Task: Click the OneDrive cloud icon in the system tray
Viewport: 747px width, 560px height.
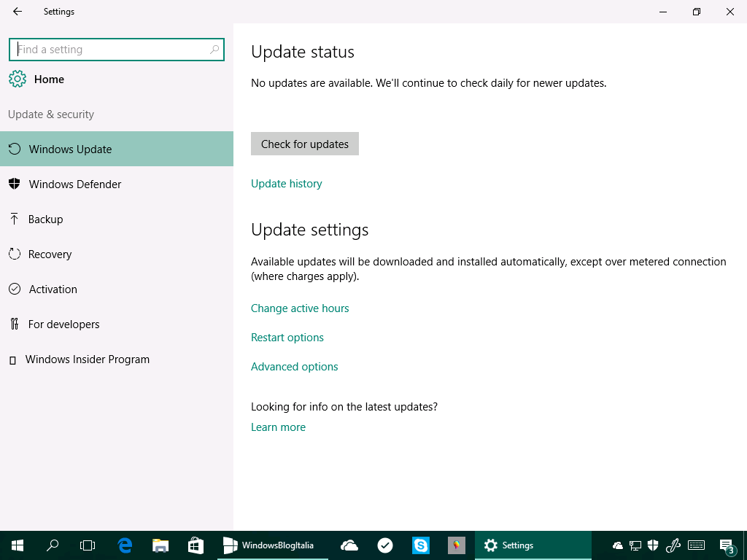Action: pyautogui.click(x=618, y=545)
